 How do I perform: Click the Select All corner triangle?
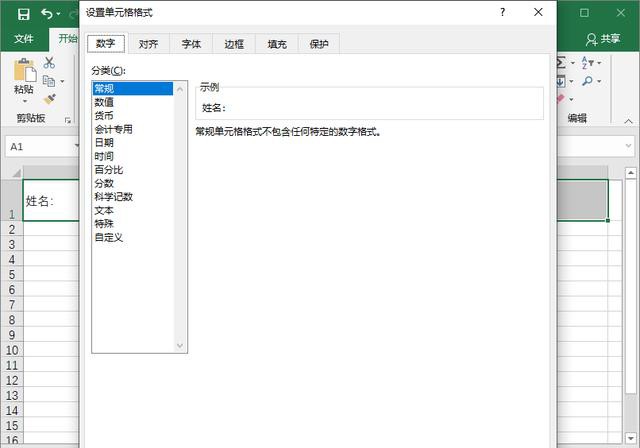(16, 173)
